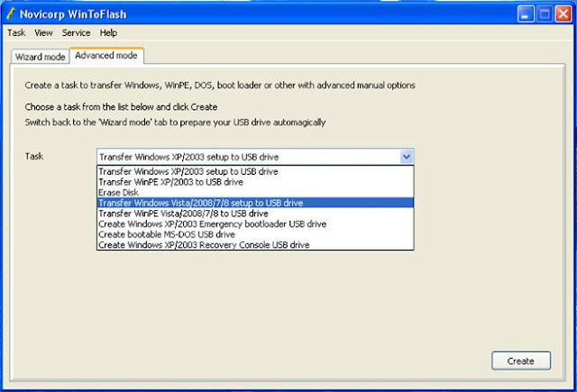The height and width of the screenshot is (392, 577).
Task: Click the 'Create a task to transfer Windows' description
Action: pyautogui.click(x=220, y=86)
